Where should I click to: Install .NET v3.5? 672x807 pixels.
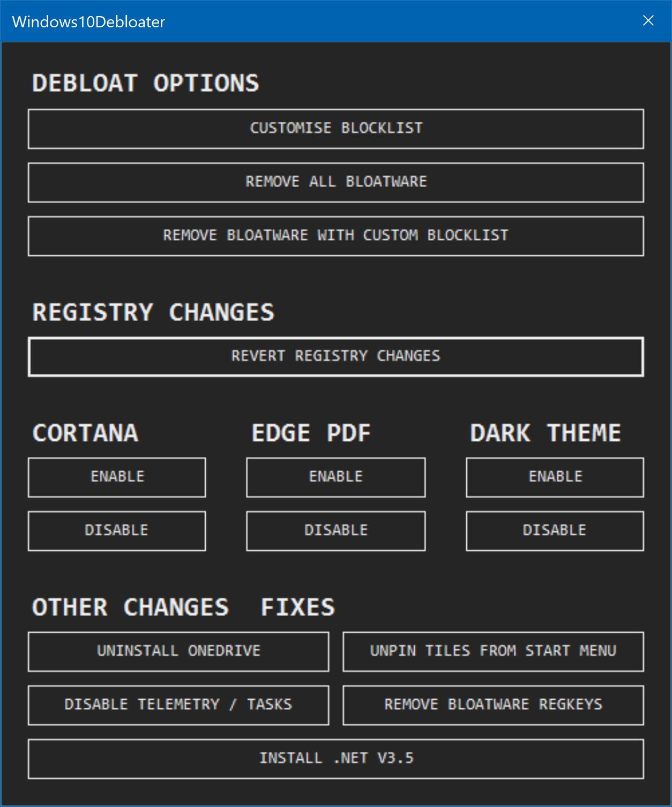tap(336, 759)
